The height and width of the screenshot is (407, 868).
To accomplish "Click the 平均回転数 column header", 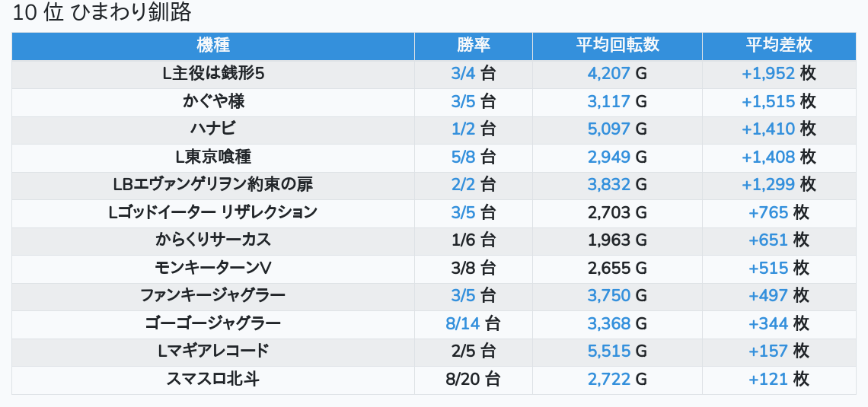I will tap(617, 46).
